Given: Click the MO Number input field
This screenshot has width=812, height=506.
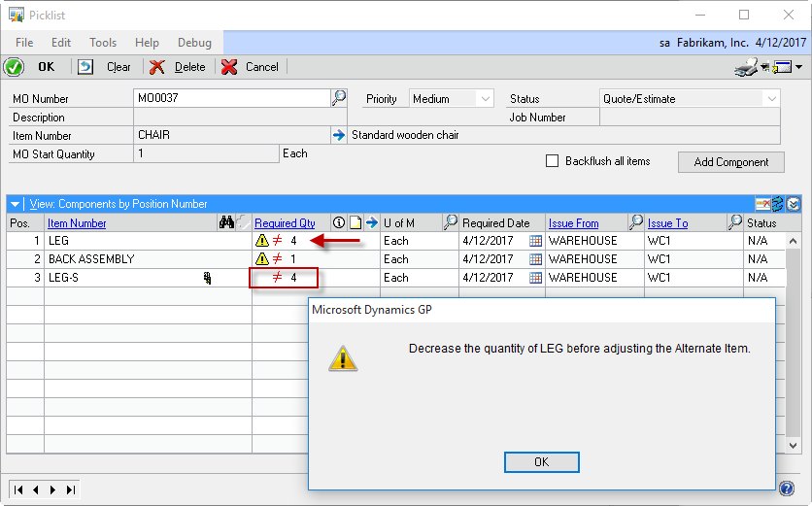Looking at the screenshot, I should pos(231,98).
